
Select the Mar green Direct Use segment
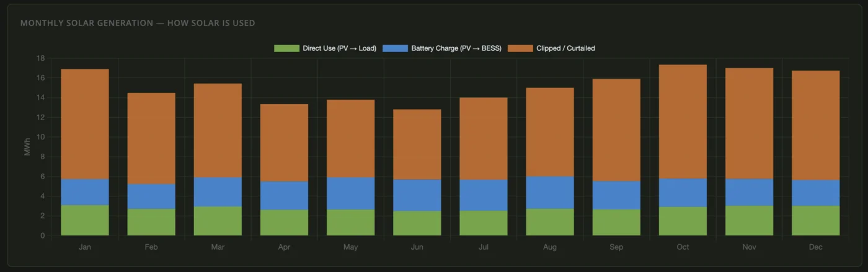[x=218, y=221]
